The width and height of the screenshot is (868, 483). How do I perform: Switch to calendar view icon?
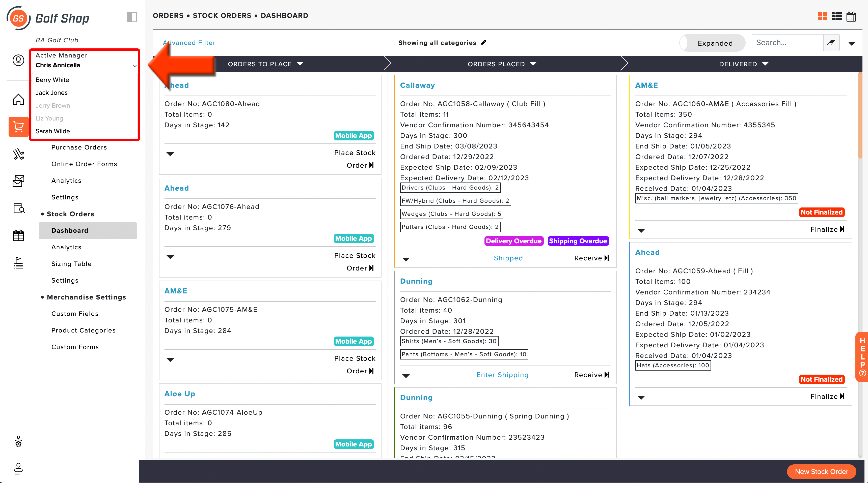(851, 16)
